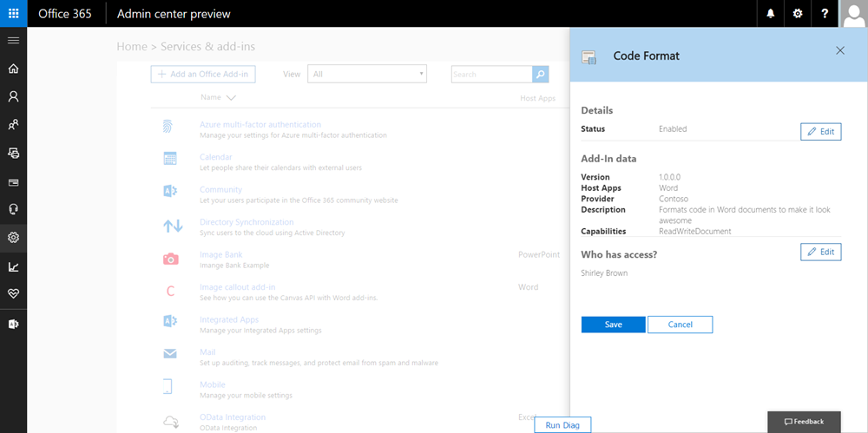Open Billing card sidebar icon
This screenshot has height=433, width=868.
point(13,181)
